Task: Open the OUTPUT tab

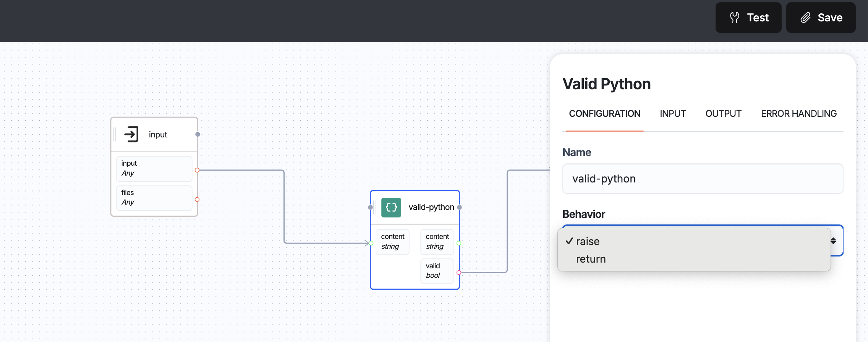Action: pos(723,114)
